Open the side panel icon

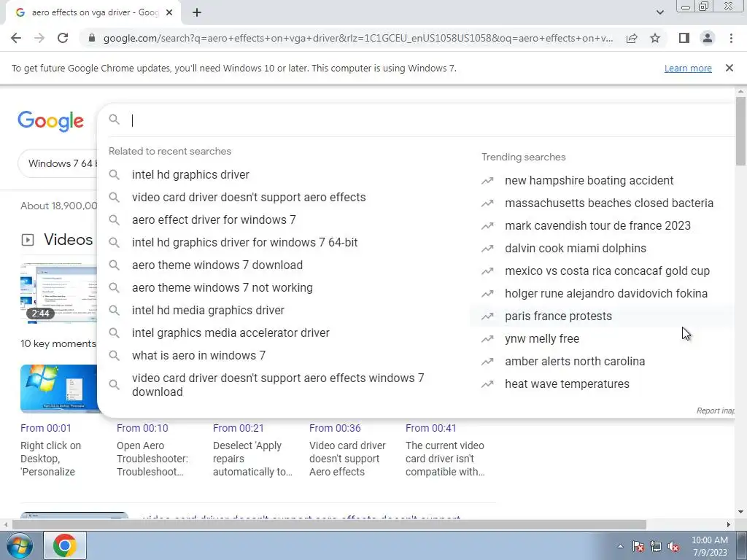pyautogui.click(x=684, y=38)
